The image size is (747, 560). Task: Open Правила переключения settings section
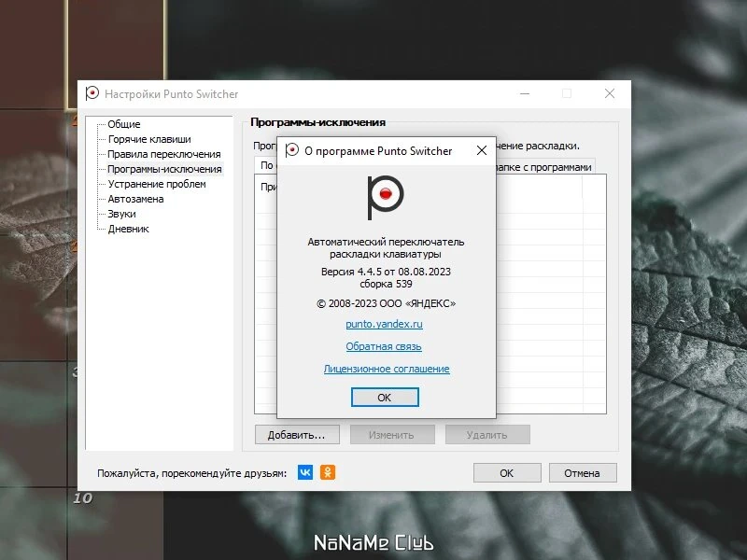pos(164,154)
